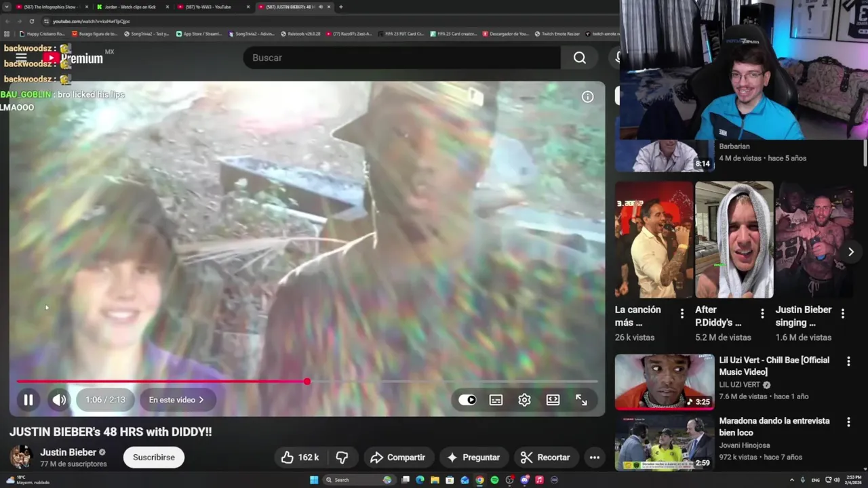This screenshot has height=488, width=868.
Task: Switch to theater mode
Action: 553,400
